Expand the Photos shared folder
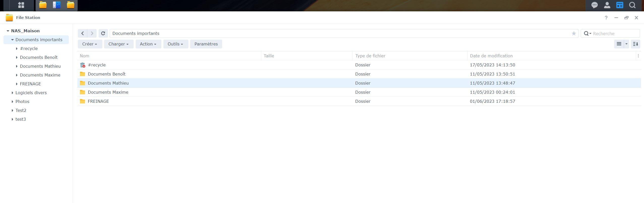644x203 pixels. [x=12, y=101]
